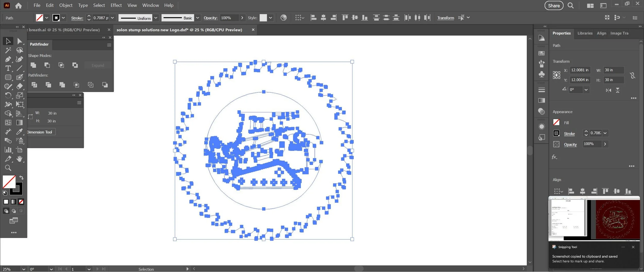
Task: Open the Basic brush definition dropdown
Action: point(198,18)
